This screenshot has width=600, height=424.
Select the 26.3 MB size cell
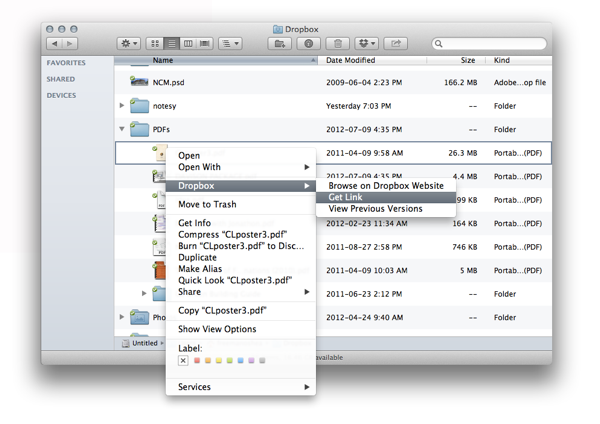(x=463, y=153)
